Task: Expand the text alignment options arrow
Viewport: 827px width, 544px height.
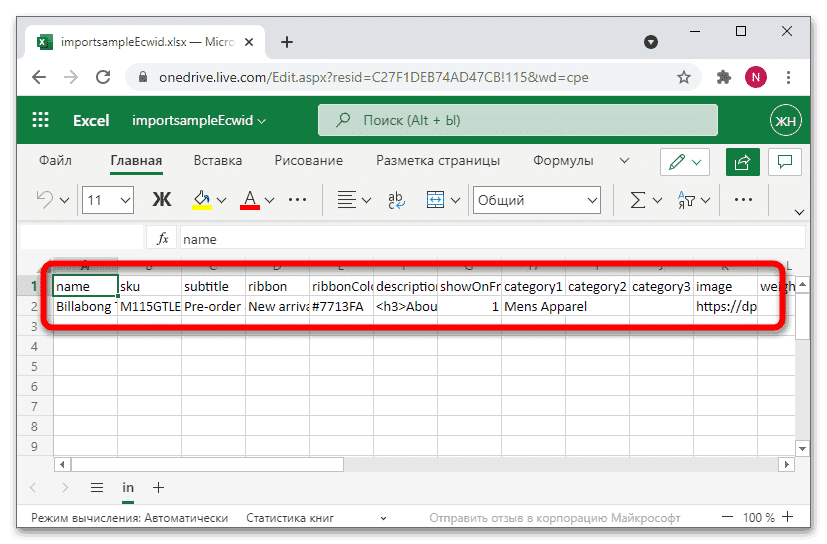Action: pos(367,200)
